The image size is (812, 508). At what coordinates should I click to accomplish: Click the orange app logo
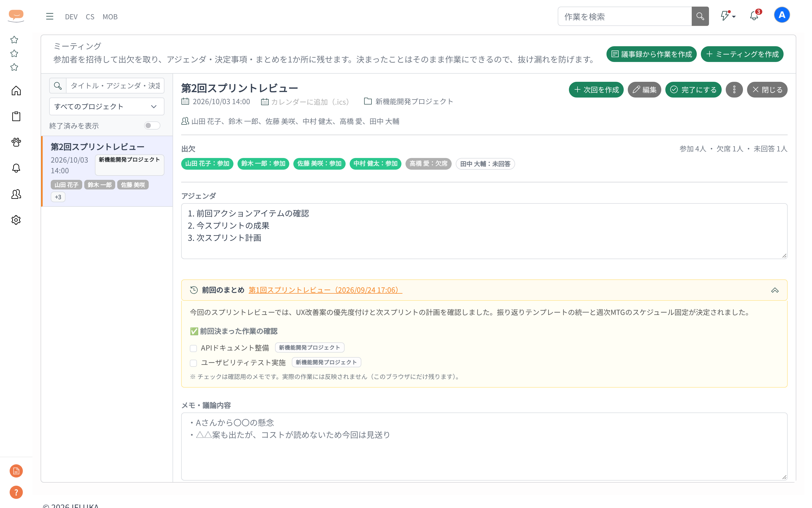pos(16,15)
